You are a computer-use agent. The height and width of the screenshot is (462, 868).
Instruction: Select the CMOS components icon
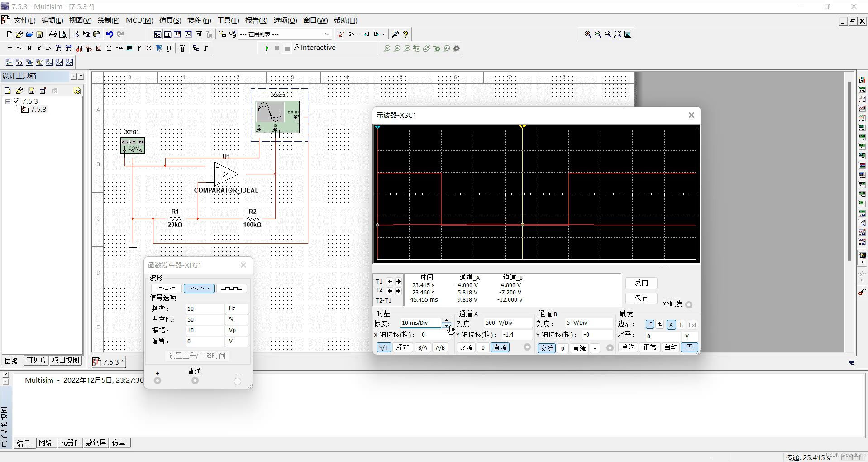tap(69, 48)
